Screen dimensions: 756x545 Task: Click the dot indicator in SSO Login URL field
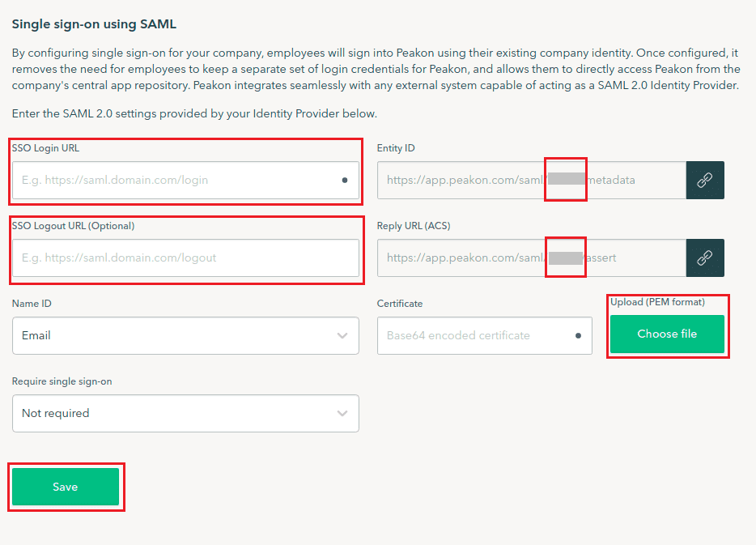[x=345, y=180]
